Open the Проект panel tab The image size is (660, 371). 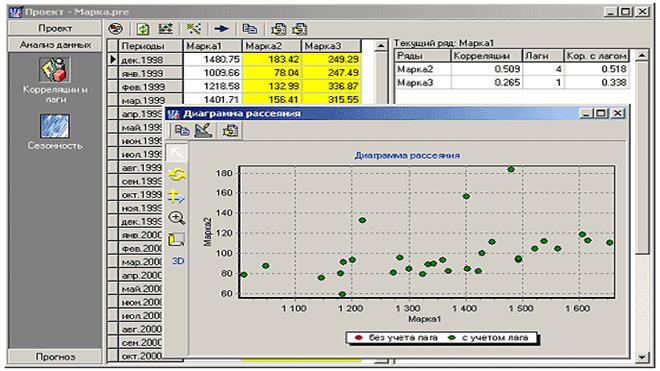[55, 28]
